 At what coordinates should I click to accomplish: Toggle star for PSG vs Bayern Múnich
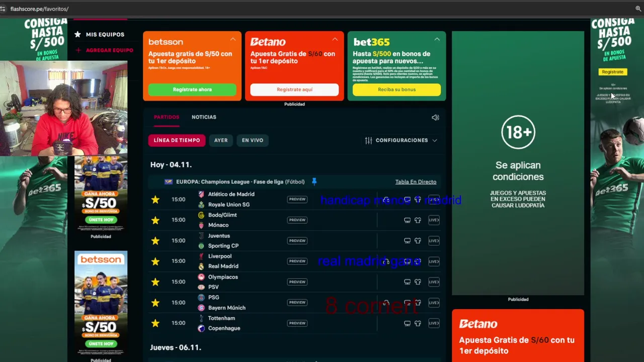[155, 303]
